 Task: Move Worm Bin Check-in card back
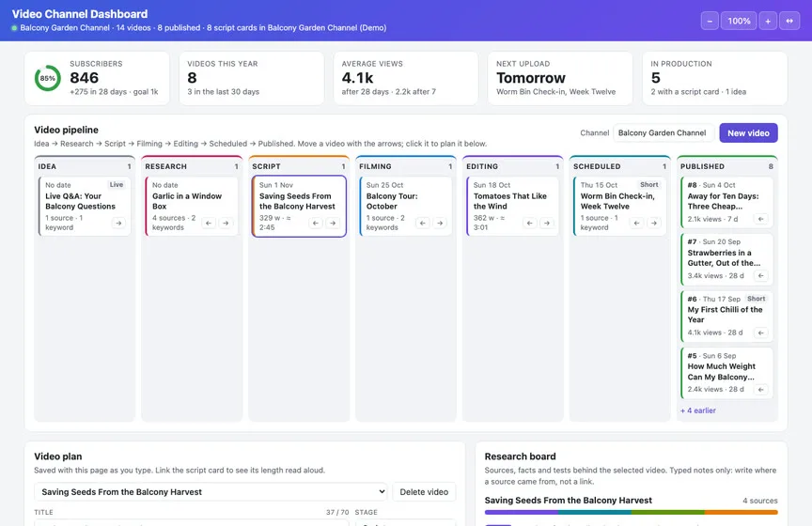[637, 224]
